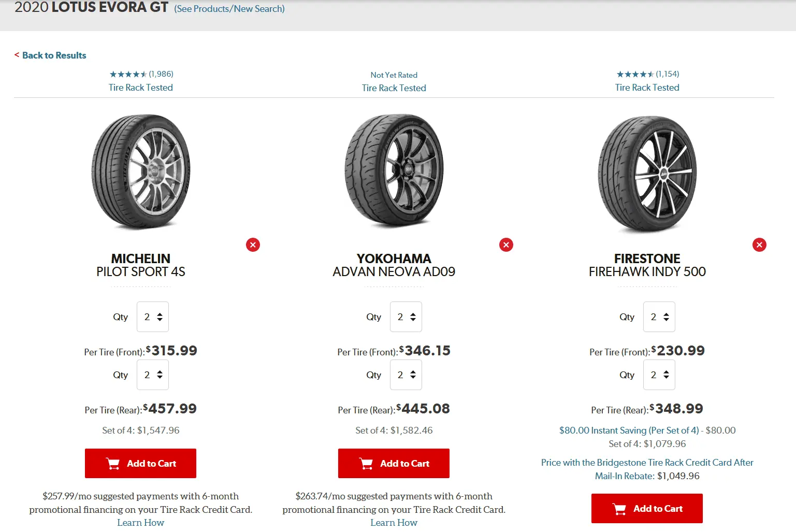The height and width of the screenshot is (532, 796).
Task: Open Michelin front tire quantity dropdown
Action: [x=153, y=317]
